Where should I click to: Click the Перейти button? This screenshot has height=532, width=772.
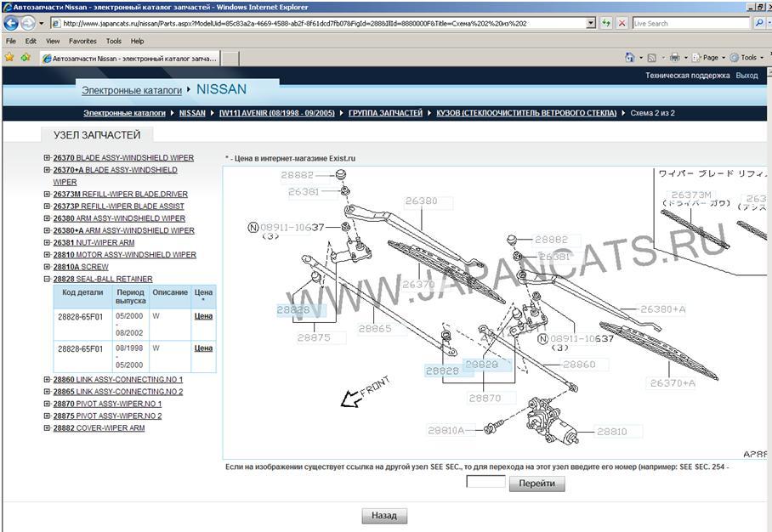[536, 484]
